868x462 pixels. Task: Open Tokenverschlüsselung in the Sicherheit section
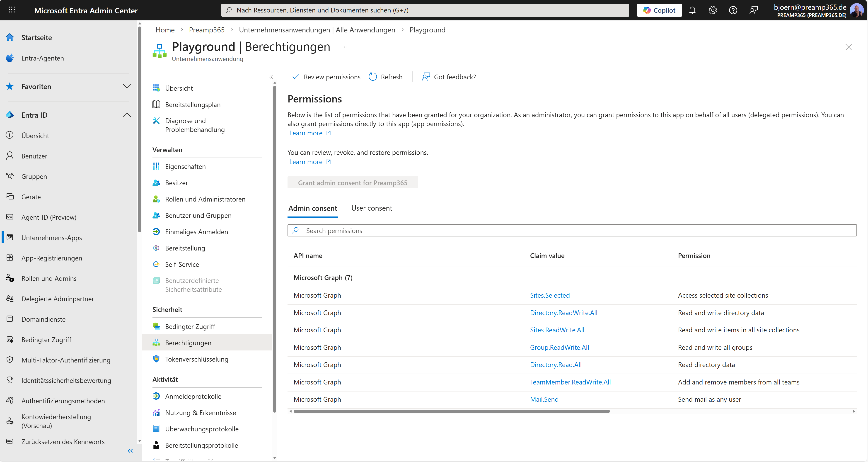pyautogui.click(x=196, y=359)
